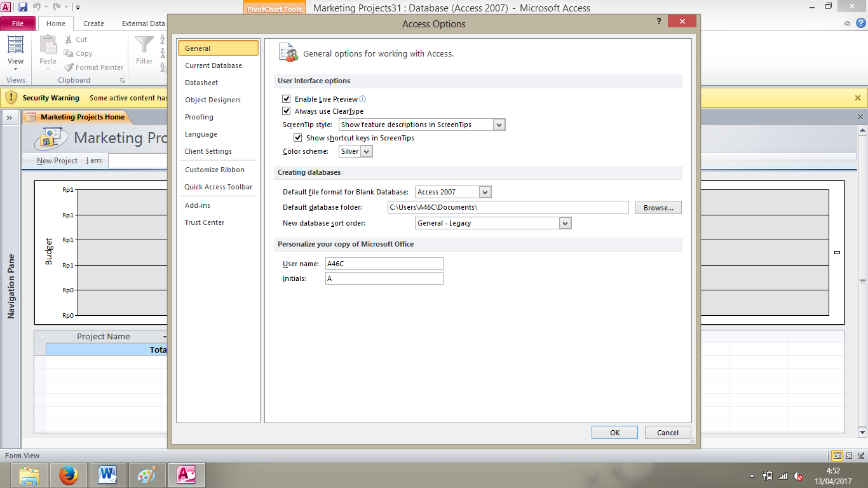Open Add-ins options category

[x=198, y=205]
